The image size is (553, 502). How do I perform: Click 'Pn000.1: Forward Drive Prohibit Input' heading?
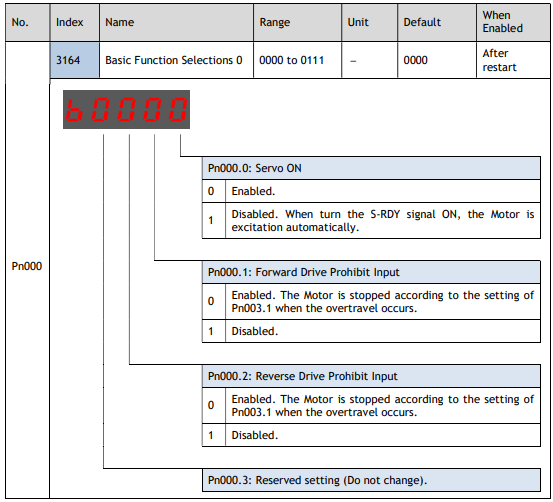tap(371, 272)
